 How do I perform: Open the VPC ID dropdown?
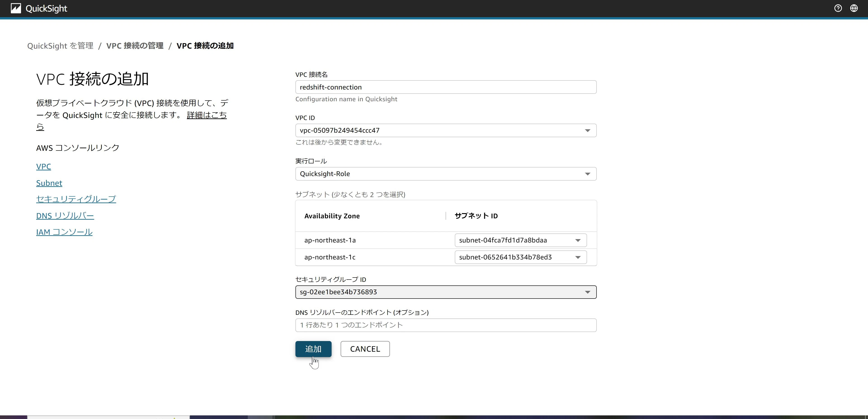click(446, 130)
